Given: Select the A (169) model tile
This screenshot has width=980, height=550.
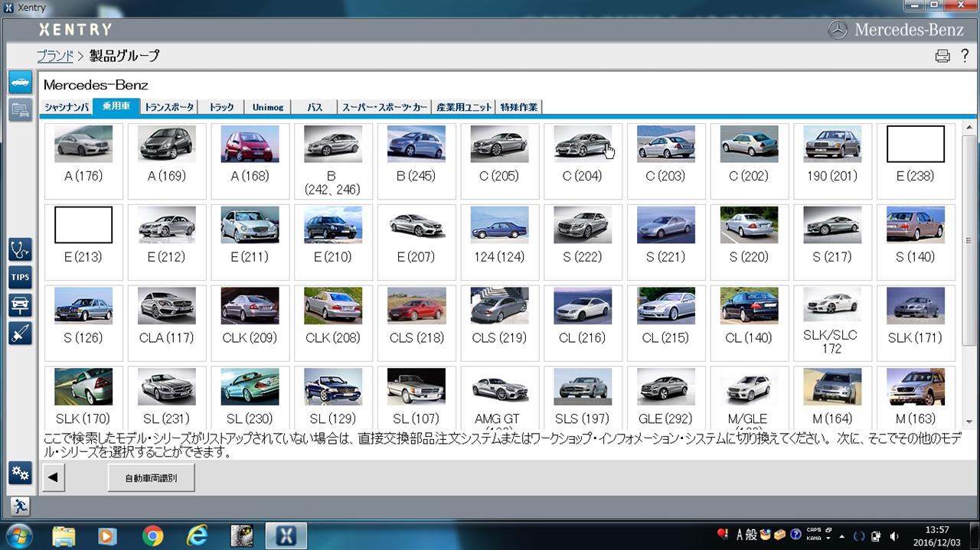Looking at the screenshot, I should click(x=167, y=161).
